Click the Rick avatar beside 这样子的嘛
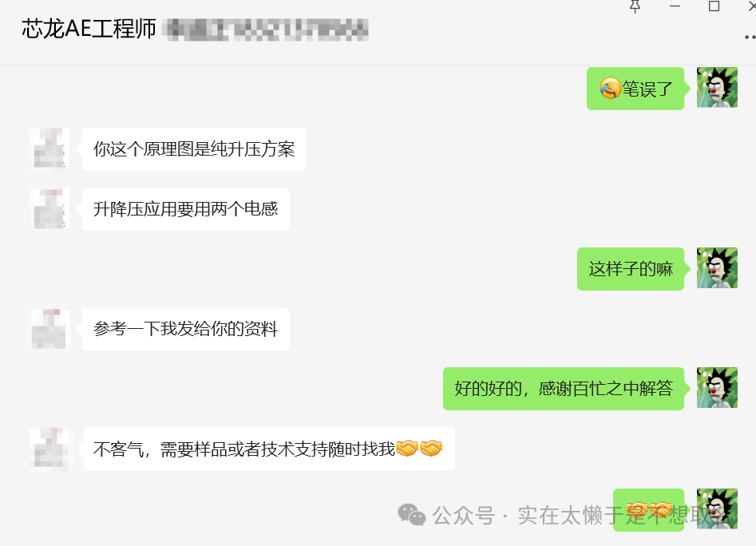Image resolution: width=756 pixels, height=546 pixels. click(717, 268)
